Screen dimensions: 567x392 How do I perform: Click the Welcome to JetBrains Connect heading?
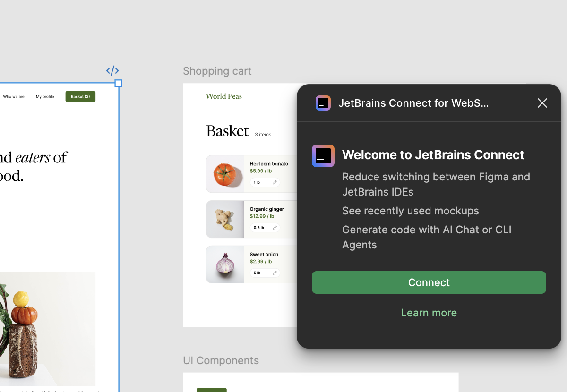[x=433, y=155]
